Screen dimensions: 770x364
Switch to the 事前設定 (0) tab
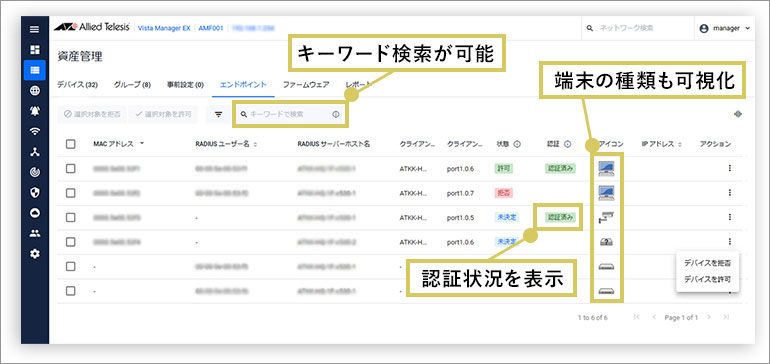pyautogui.click(x=185, y=84)
